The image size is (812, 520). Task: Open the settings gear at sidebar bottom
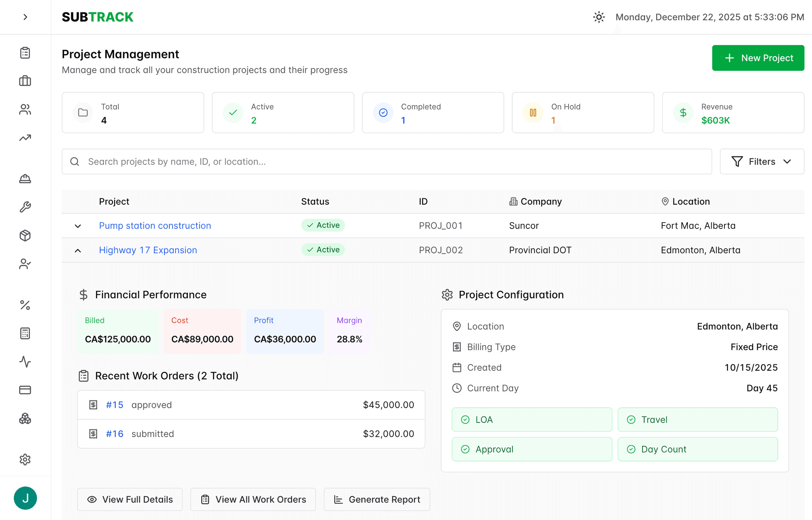click(25, 459)
